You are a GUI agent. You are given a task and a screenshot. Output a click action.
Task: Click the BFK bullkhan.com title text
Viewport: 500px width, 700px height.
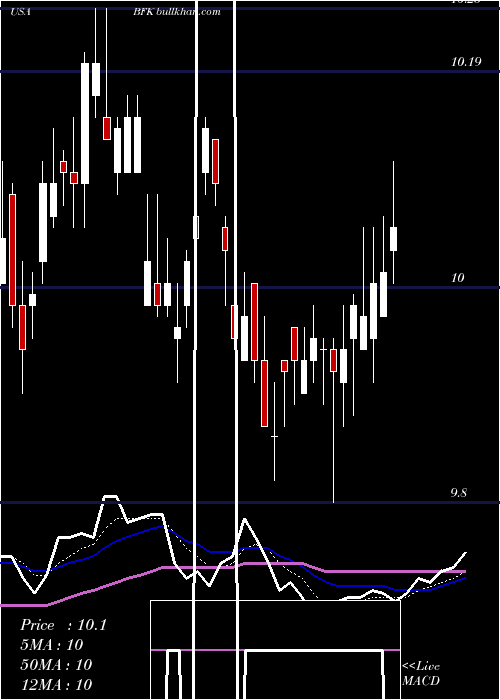pos(177,12)
